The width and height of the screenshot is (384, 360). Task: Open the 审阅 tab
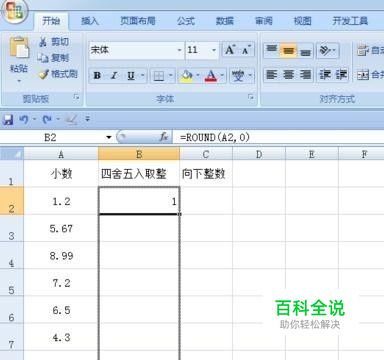264,21
